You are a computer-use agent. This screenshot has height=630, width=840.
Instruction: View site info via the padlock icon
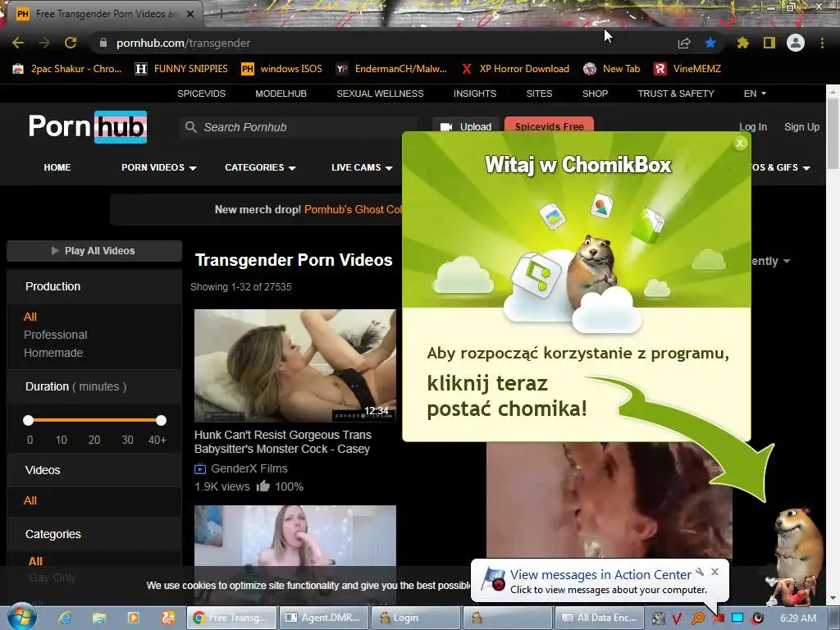pyautogui.click(x=103, y=43)
